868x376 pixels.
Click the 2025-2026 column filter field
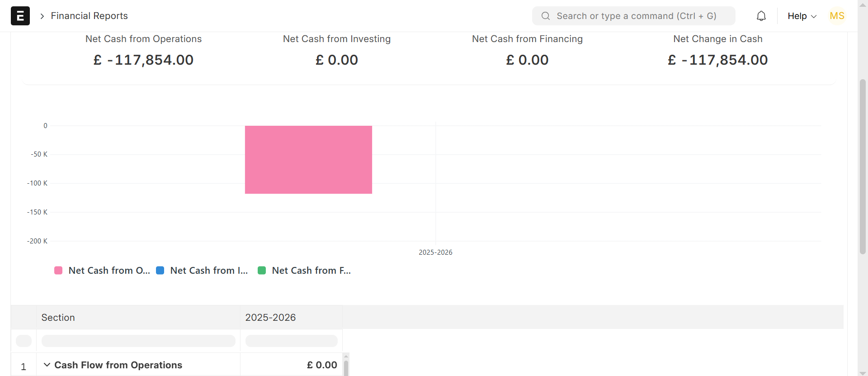[x=291, y=341]
